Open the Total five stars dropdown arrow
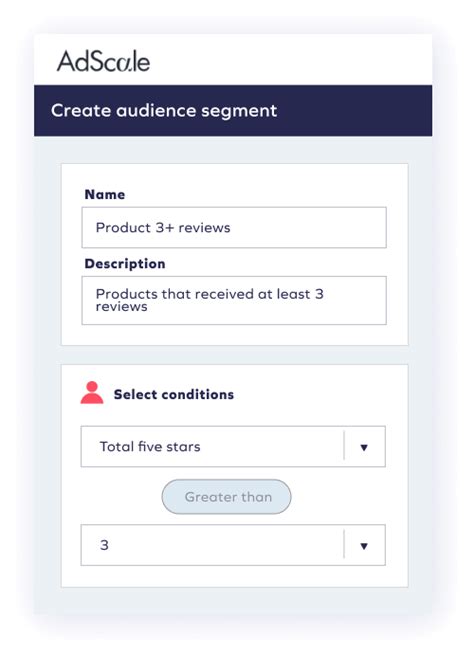The image size is (474, 656). point(364,447)
